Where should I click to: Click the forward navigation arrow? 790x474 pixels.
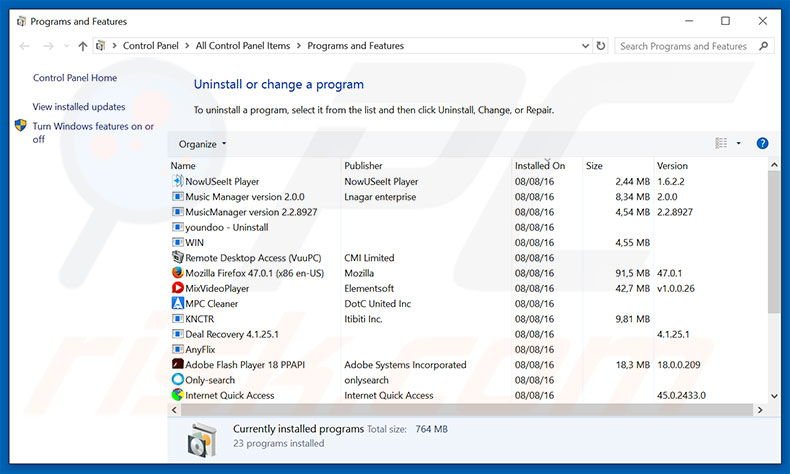point(48,46)
